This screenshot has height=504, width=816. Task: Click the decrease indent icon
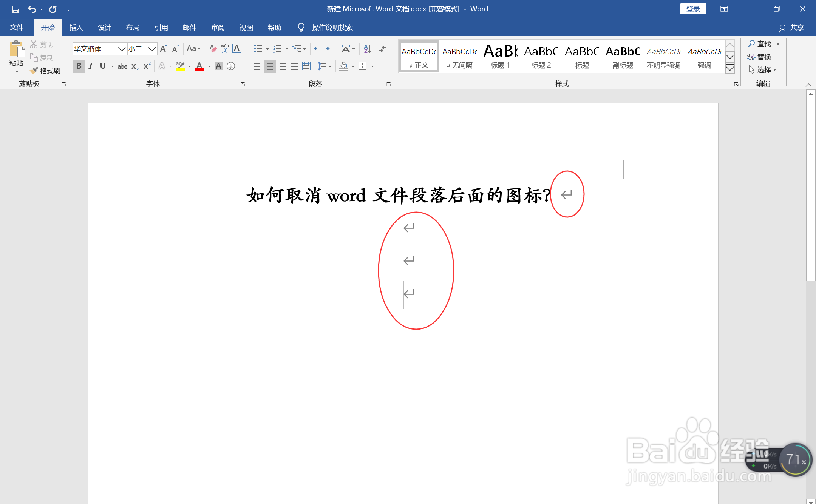pos(318,49)
